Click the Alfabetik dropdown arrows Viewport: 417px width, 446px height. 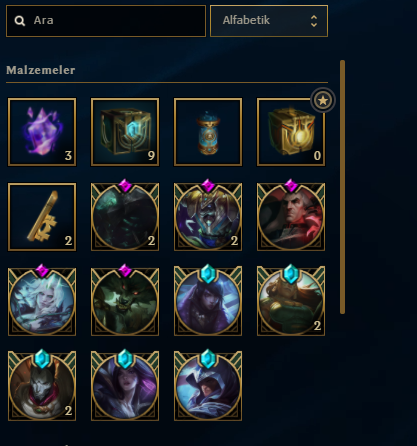[x=314, y=21]
